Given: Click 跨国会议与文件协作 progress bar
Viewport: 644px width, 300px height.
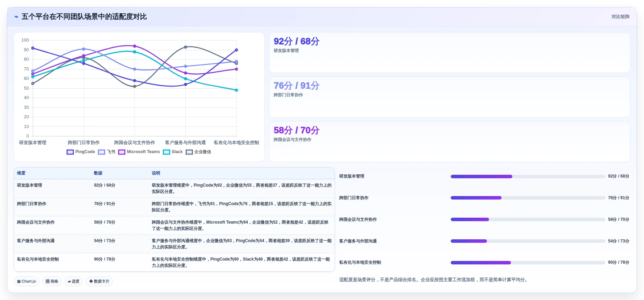Looking at the screenshot, I should [x=528, y=219].
